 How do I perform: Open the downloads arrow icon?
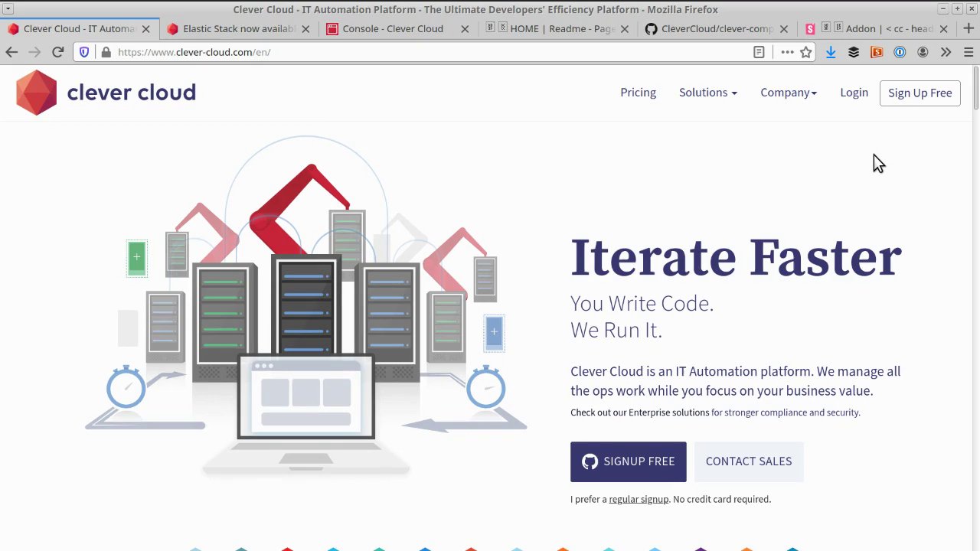pos(831,52)
